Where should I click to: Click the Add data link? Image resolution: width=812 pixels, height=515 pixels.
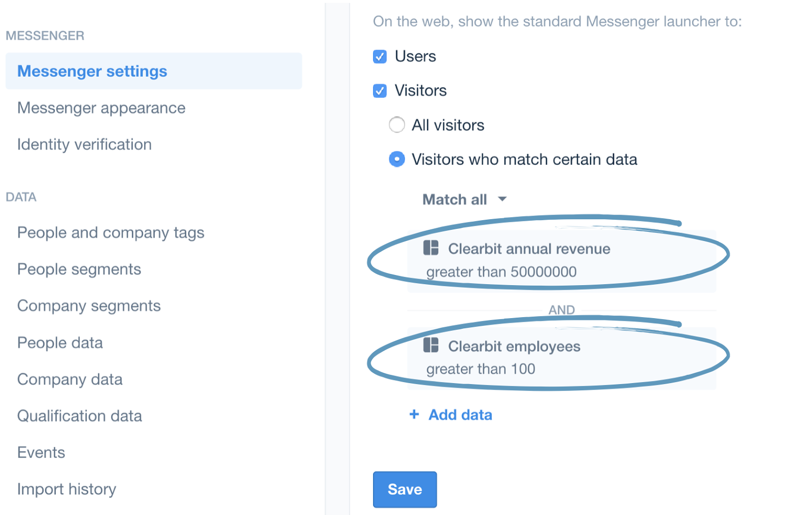point(460,415)
